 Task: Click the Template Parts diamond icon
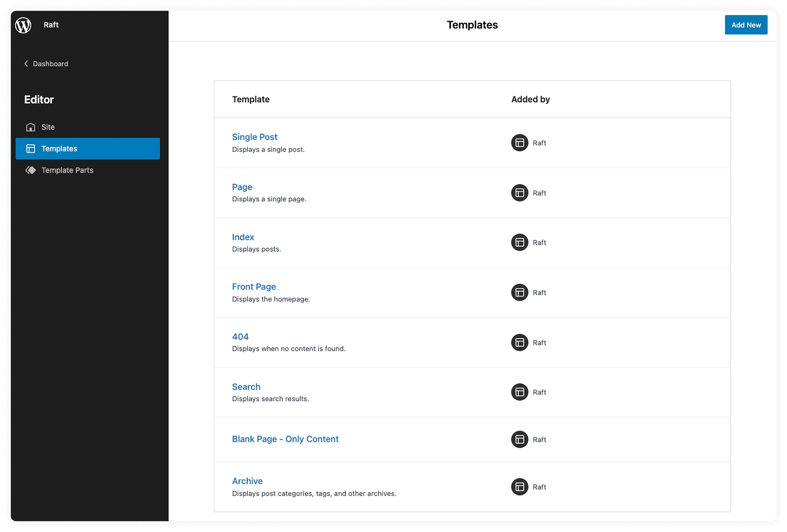(x=31, y=170)
